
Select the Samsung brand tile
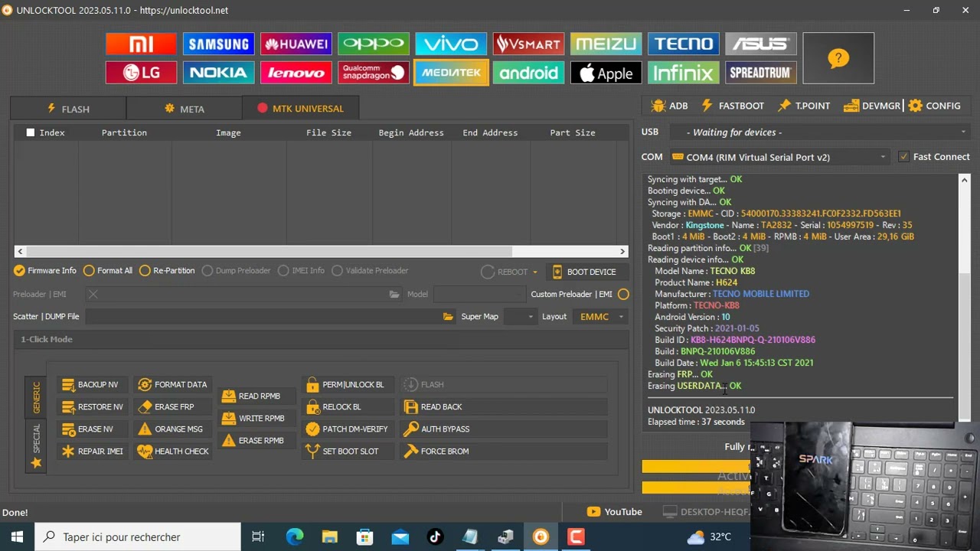click(218, 44)
